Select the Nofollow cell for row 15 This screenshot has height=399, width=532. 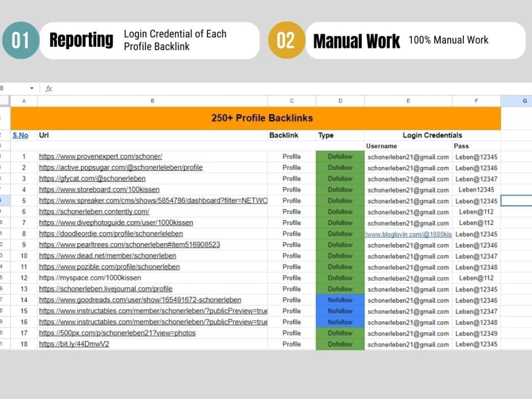pos(340,311)
